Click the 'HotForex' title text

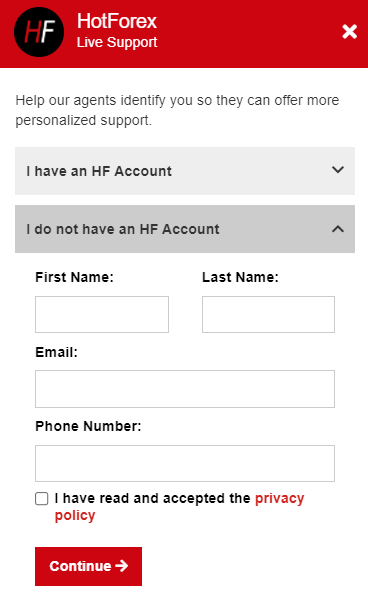[116, 21]
